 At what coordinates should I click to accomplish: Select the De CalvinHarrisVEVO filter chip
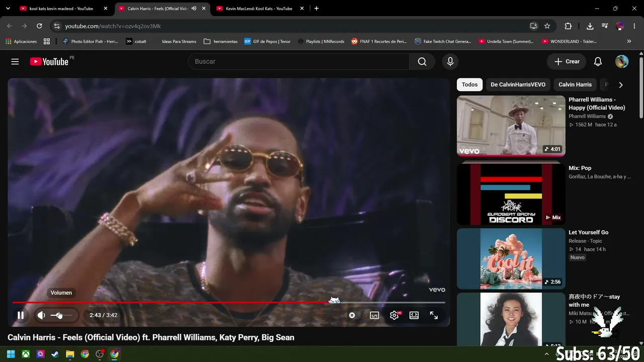[x=518, y=84]
